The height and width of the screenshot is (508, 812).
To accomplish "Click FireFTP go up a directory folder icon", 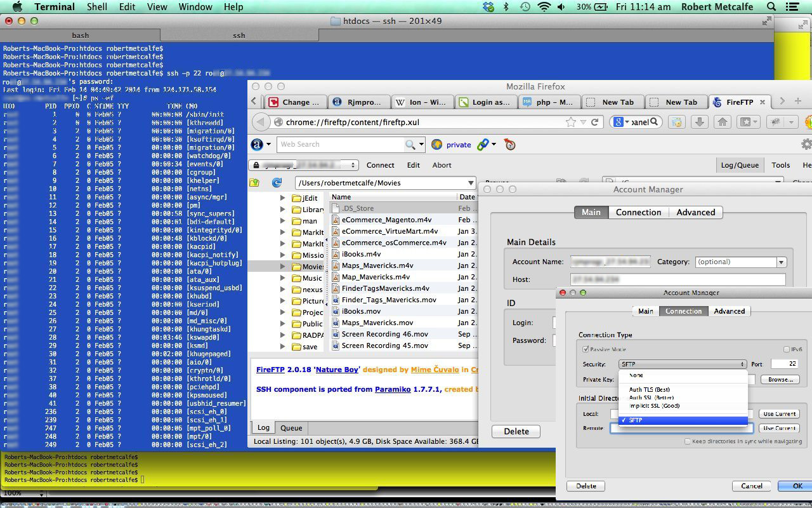I will (x=254, y=183).
